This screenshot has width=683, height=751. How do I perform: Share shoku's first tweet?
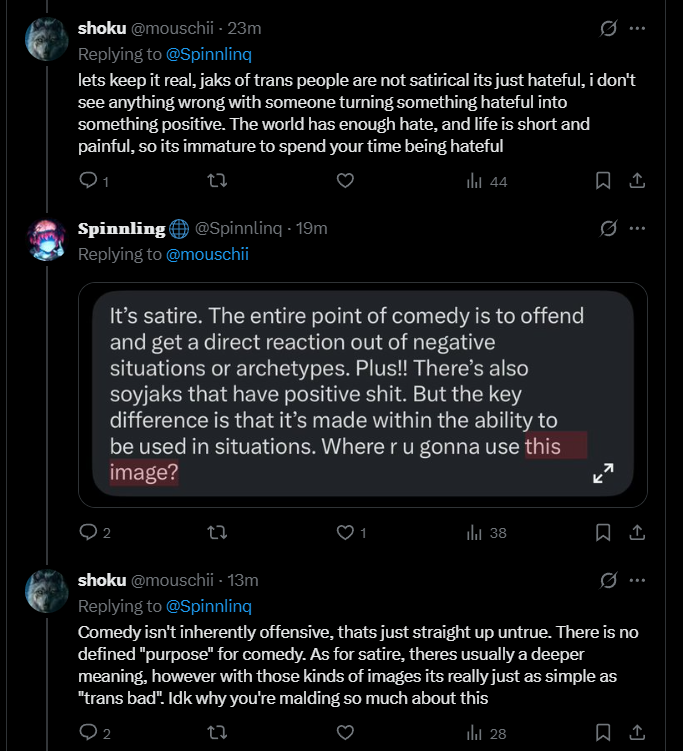point(637,181)
